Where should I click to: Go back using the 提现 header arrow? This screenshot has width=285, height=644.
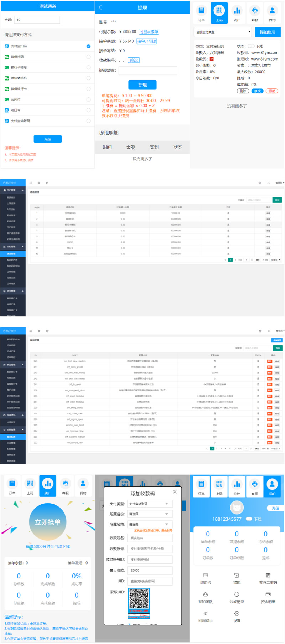[x=100, y=7]
